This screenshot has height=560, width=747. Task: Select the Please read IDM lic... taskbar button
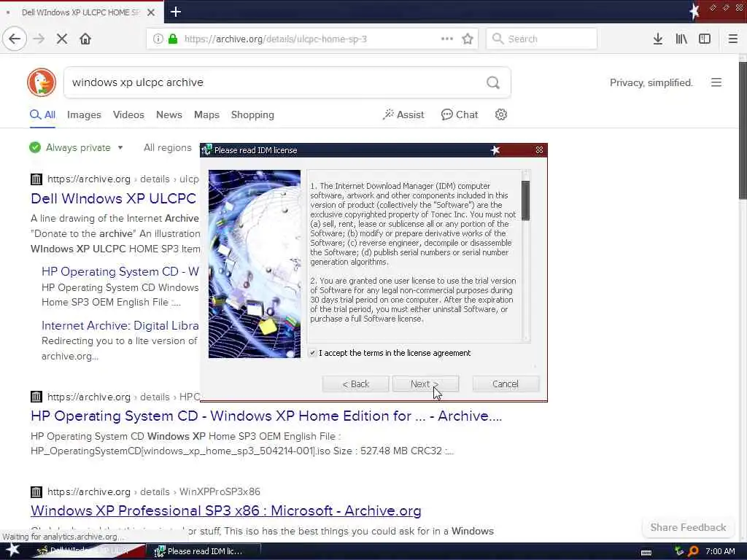tap(205, 551)
